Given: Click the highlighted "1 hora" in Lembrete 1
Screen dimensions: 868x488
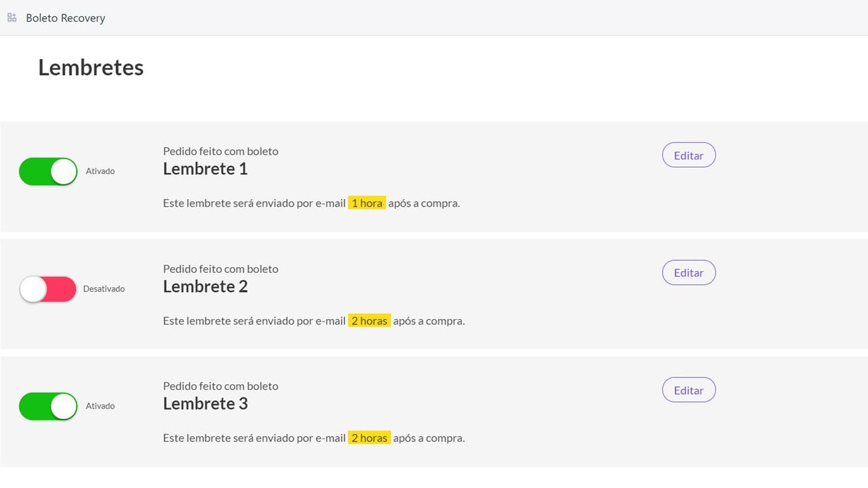Looking at the screenshot, I should click(x=367, y=203).
